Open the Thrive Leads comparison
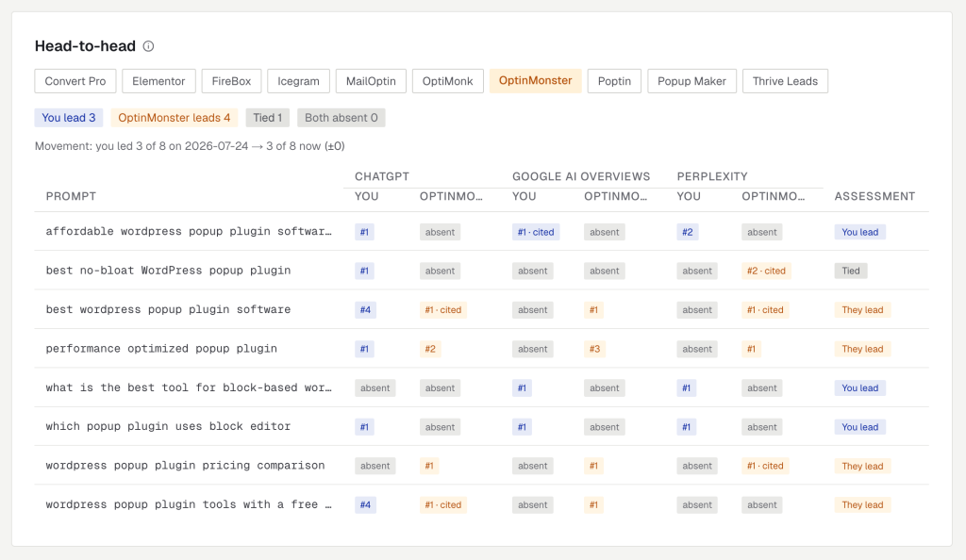The height and width of the screenshot is (560, 966). pos(785,81)
